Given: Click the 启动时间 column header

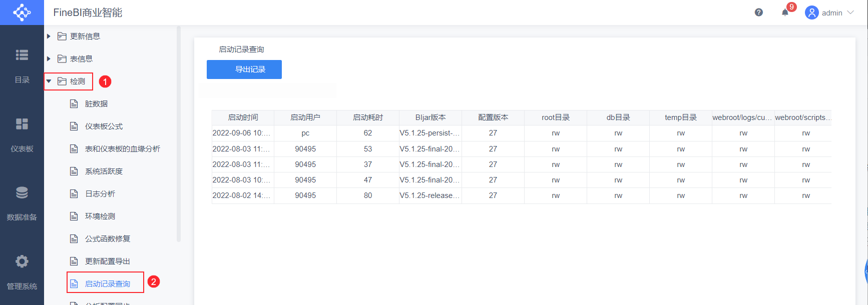Looking at the screenshot, I should pos(243,117).
